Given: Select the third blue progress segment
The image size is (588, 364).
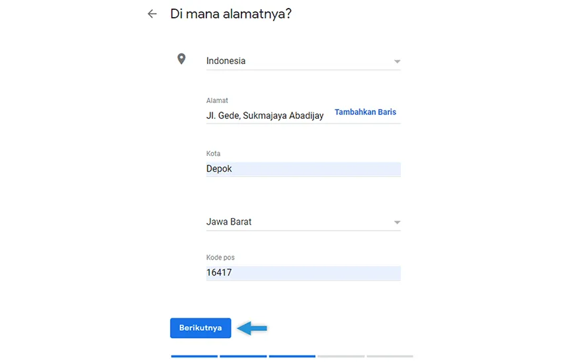Looking at the screenshot, I should tap(292, 356).
